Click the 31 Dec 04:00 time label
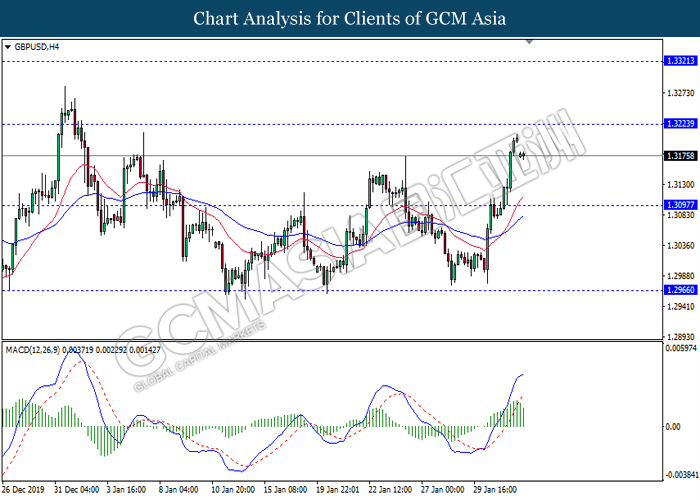Viewport: 700px width, 500px height. coord(75,491)
